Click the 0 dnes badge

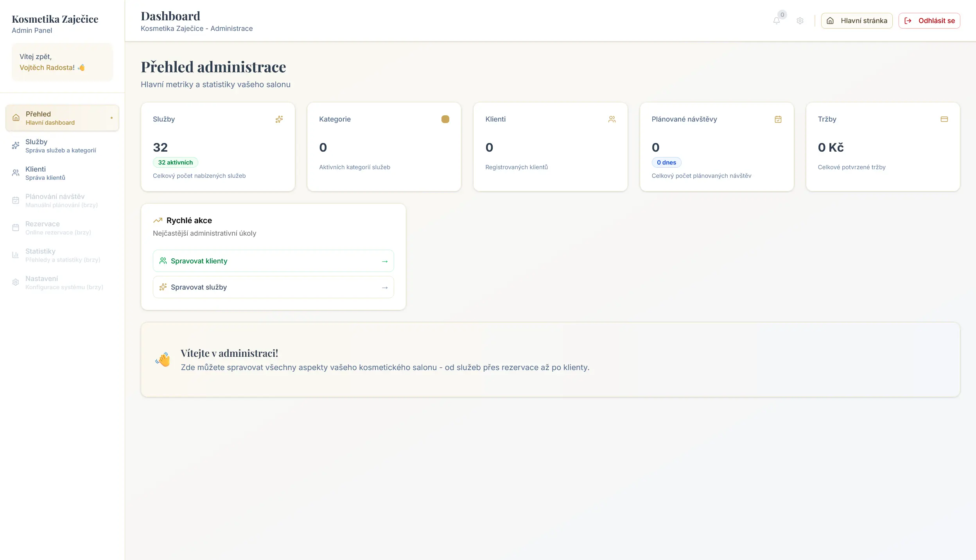666,163
